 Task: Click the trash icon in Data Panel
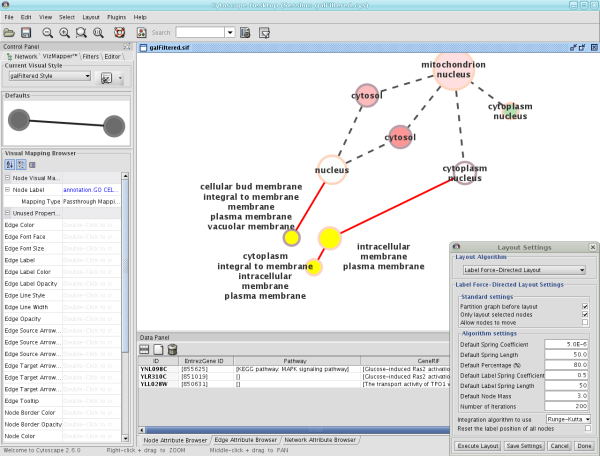tap(172, 349)
